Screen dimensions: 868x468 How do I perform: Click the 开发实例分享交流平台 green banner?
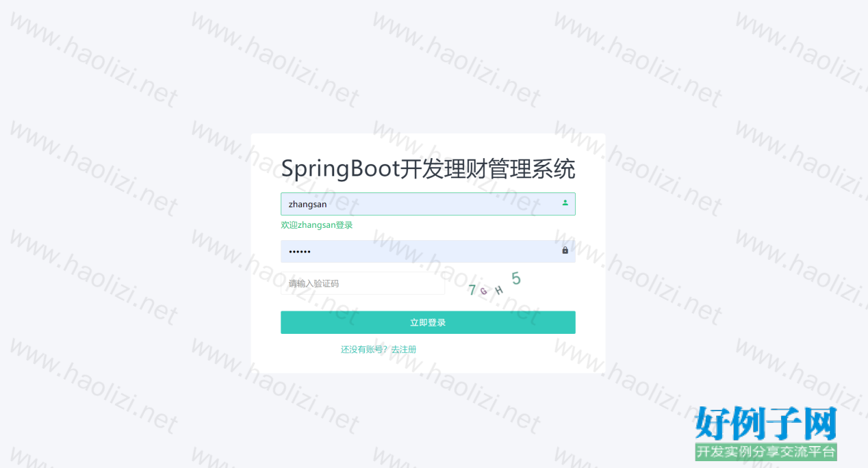point(766,452)
